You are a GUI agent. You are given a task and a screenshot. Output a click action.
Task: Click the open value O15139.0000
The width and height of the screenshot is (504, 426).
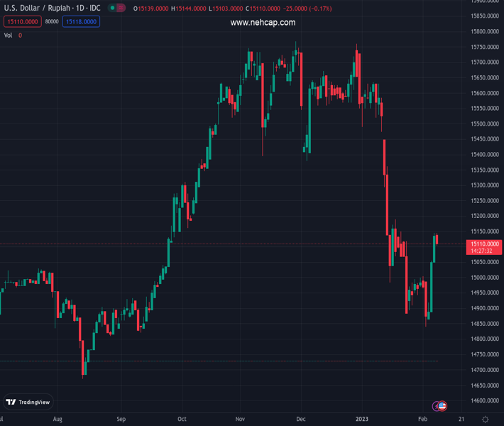click(x=150, y=9)
